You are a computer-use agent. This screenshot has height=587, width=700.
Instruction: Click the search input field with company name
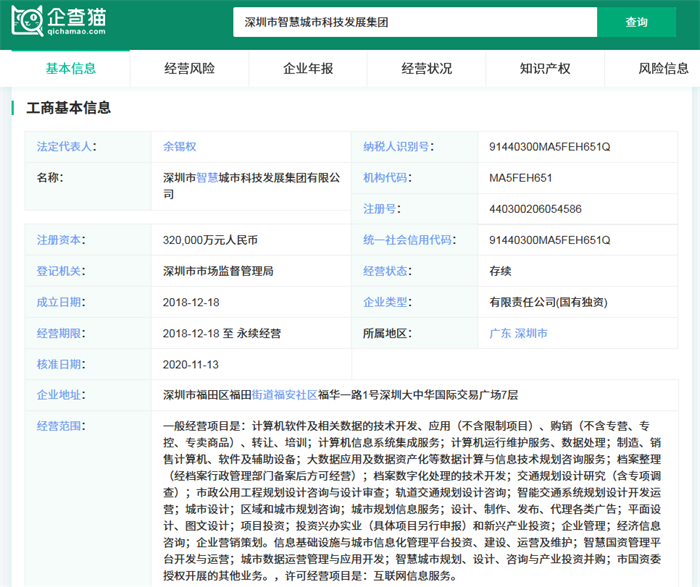[x=415, y=22]
